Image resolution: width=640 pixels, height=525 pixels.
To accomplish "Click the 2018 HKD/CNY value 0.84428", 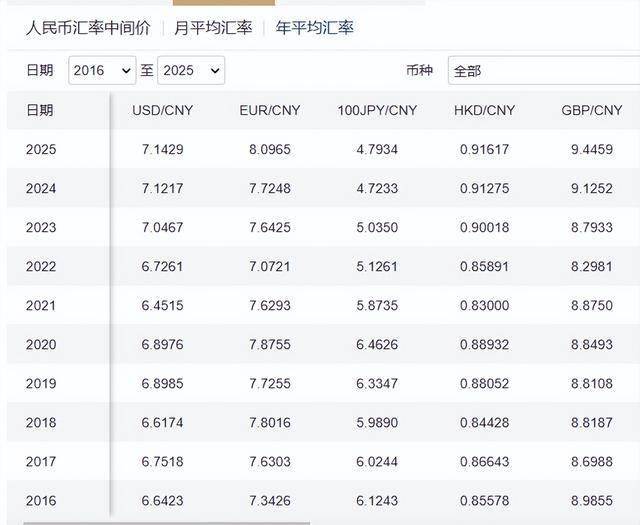I will (484, 423).
